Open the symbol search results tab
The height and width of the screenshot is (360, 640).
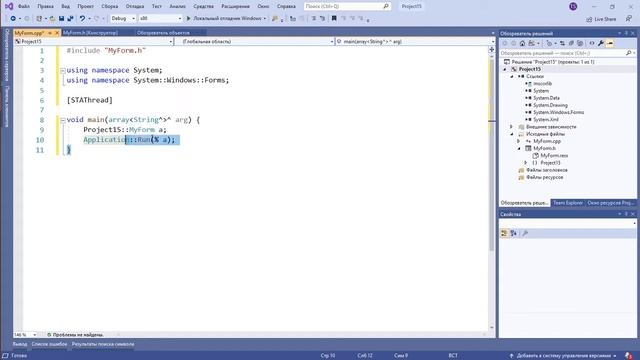click(103, 344)
